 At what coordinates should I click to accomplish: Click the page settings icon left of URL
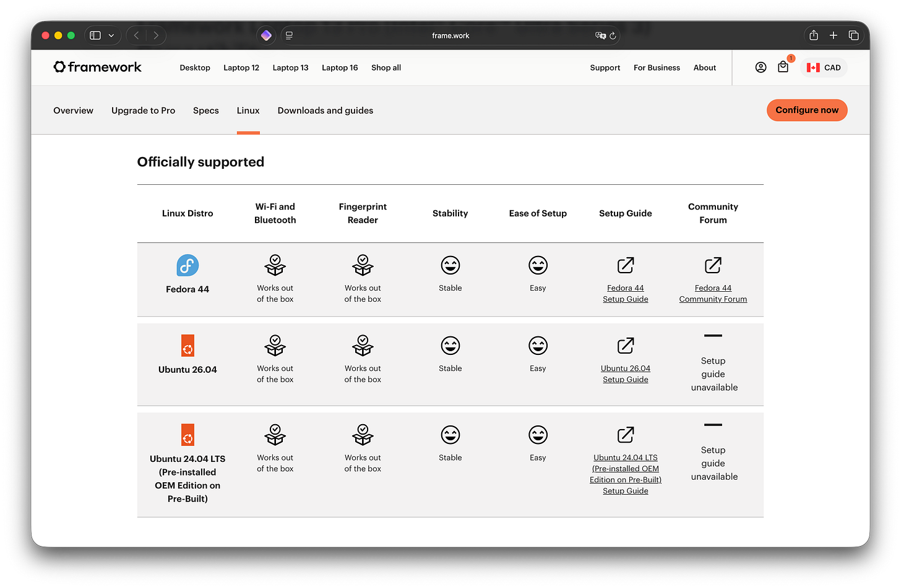click(x=289, y=35)
